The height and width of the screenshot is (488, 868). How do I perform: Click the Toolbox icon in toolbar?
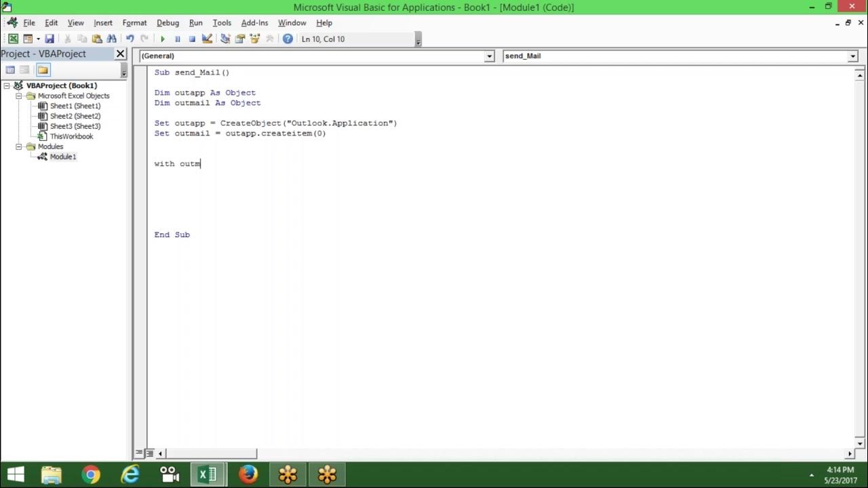pyautogui.click(x=270, y=39)
